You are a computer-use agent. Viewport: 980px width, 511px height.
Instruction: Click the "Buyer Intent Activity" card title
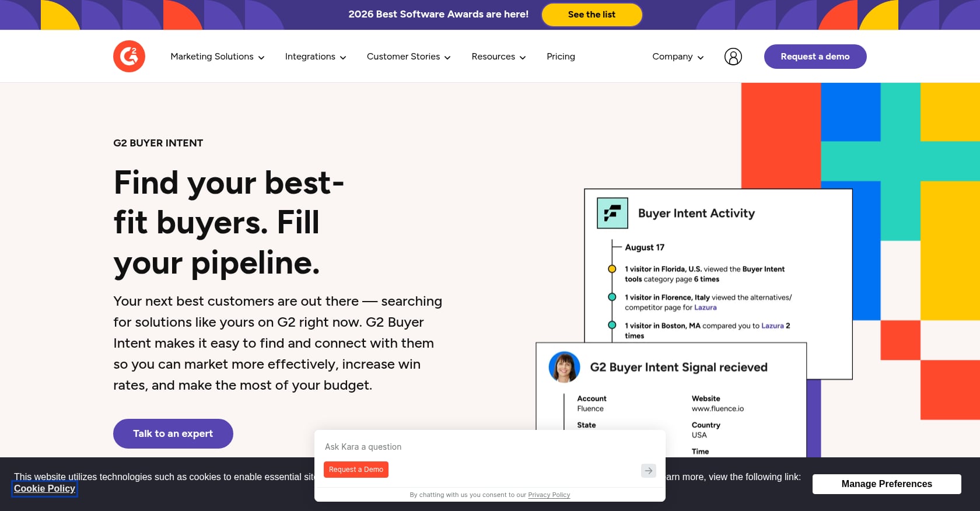coord(696,213)
